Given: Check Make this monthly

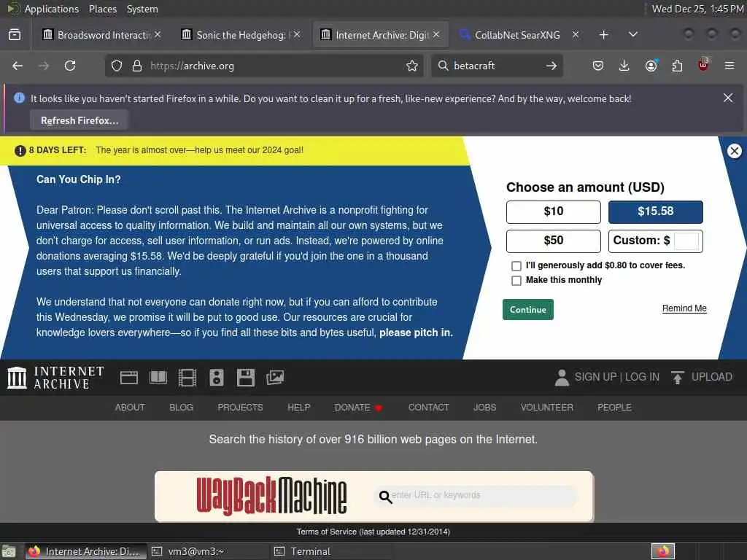Looking at the screenshot, I should (516, 281).
